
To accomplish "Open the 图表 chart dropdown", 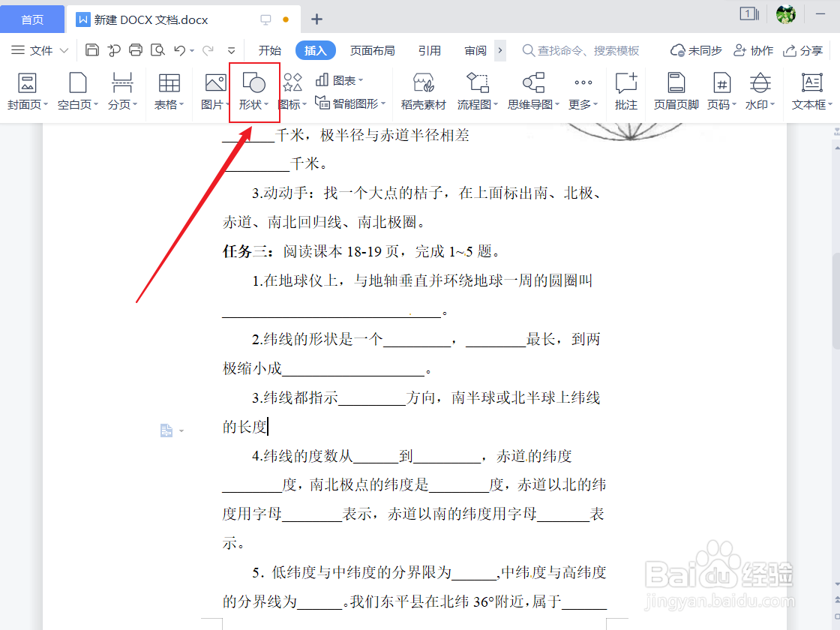I will 338,79.
